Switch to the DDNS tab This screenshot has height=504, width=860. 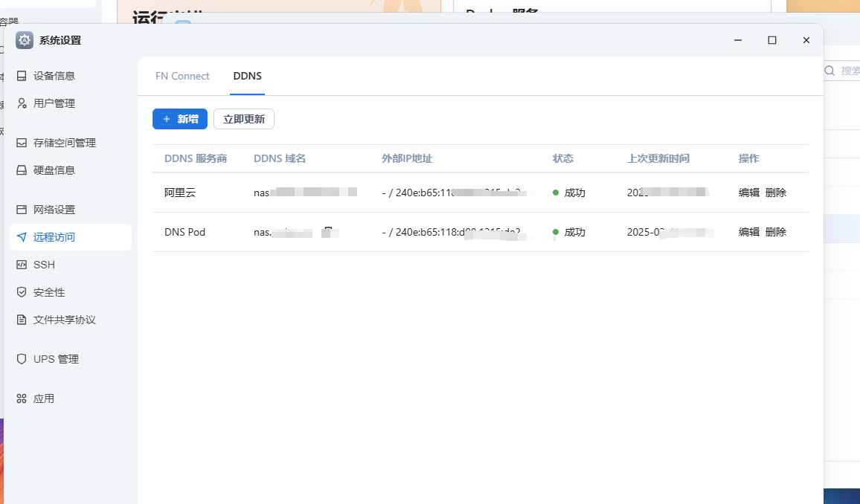tap(247, 76)
